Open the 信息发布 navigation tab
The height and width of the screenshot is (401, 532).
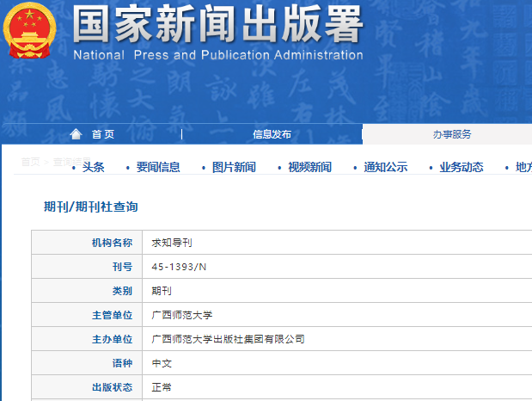pos(272,134)
